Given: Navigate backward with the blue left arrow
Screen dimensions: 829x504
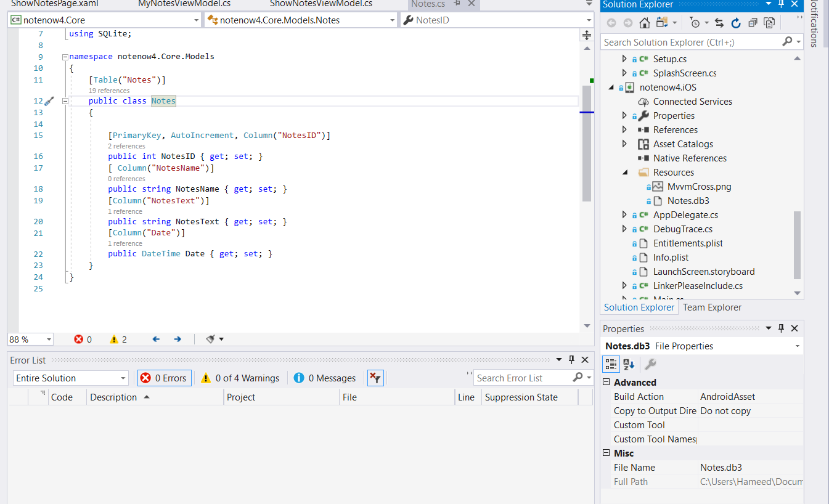Looking at the screenshot, I should [x=156, y=339].
